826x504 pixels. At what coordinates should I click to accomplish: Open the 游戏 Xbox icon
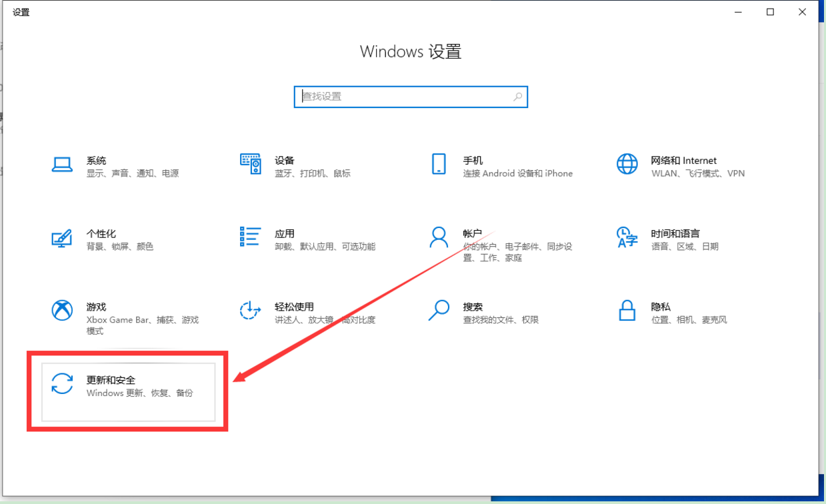pyautogui.click(x=62, y=310)
